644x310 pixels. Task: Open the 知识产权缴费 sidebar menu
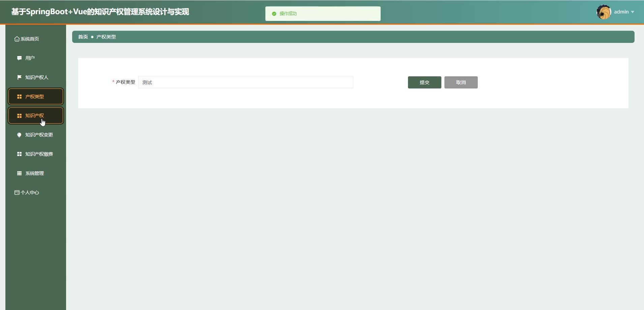click(36, 154)
